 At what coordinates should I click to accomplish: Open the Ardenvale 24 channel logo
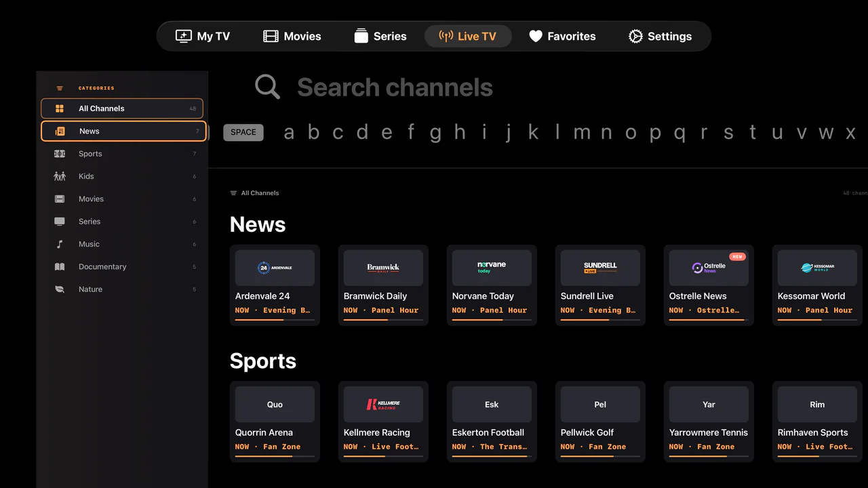click(x=275, y=267)
